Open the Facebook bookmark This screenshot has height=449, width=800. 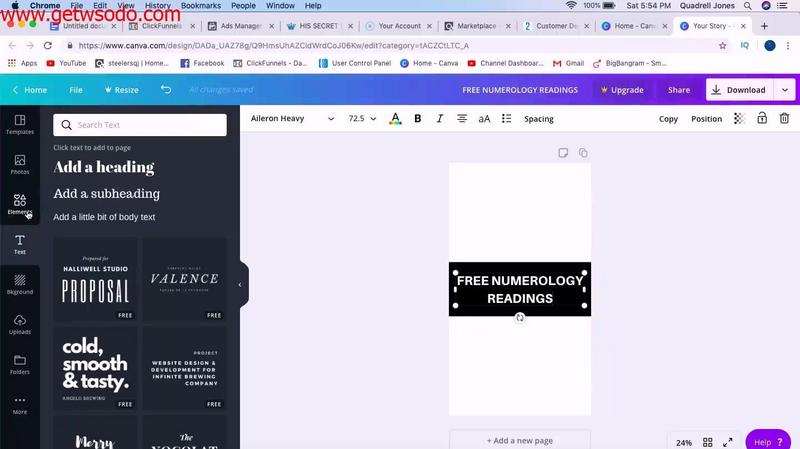[202, 63]
